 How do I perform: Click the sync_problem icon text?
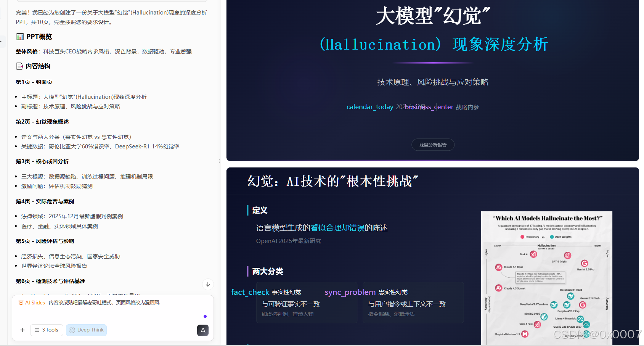point(350,292)
